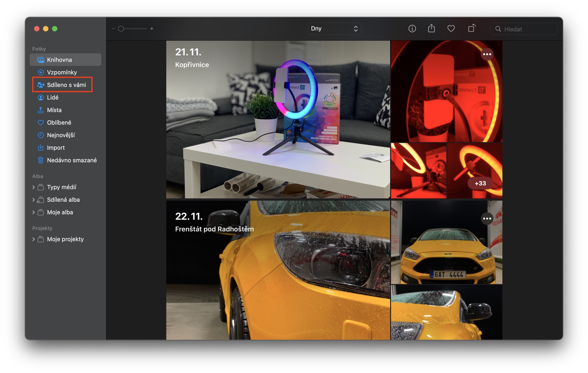Click the Info toolbar icon
This screenshot has height=373, width=588.
pyautogui.click(x=412, y=28)
